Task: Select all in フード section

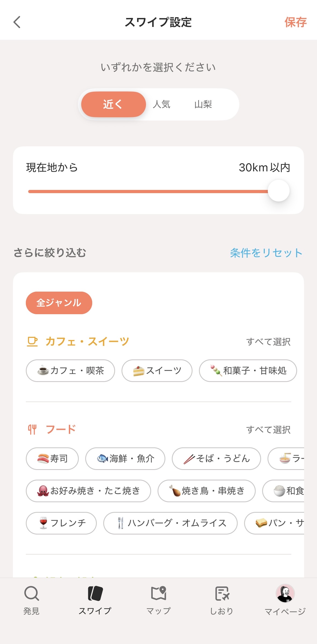Action: point(268,430)
